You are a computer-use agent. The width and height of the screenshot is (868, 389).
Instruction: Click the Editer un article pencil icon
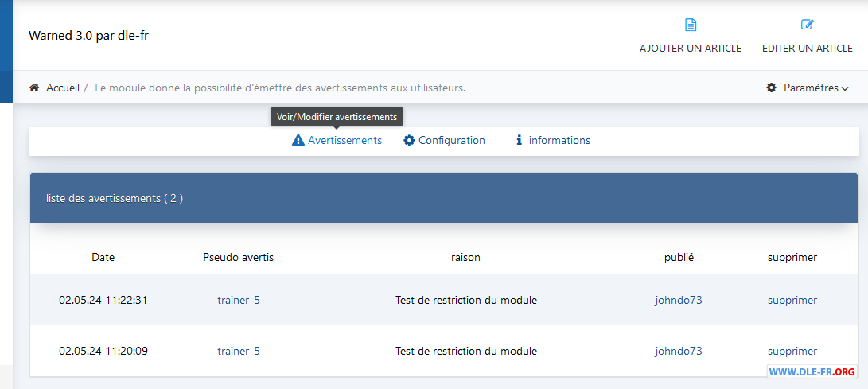(808, 25)
